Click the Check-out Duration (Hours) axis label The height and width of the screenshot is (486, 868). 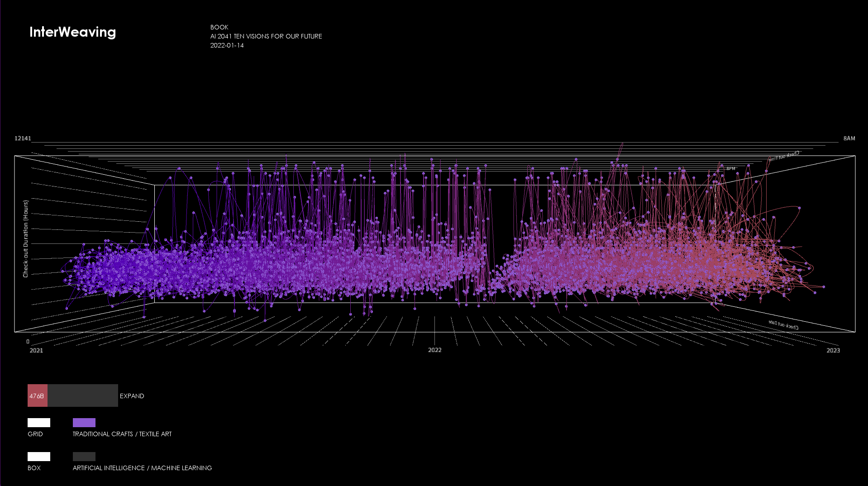(x=26, y=238)
